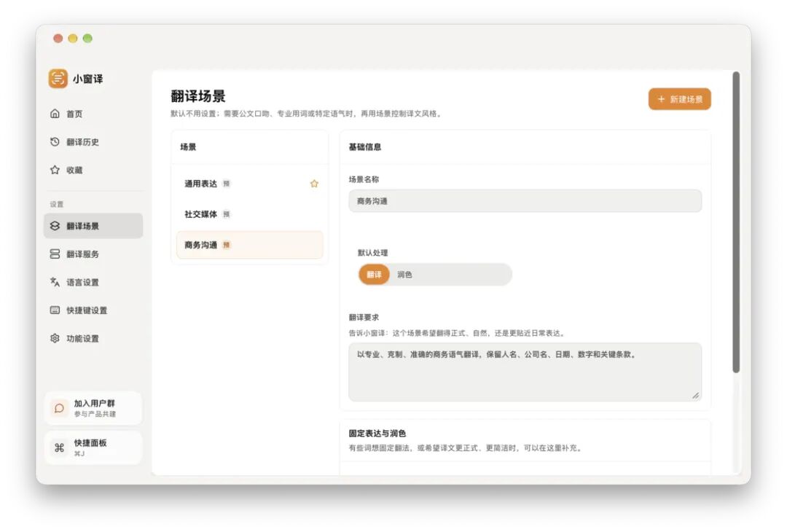Switch default processing to 润色
The width and height of the screenshot is (787, 532).
coord(404,275)
